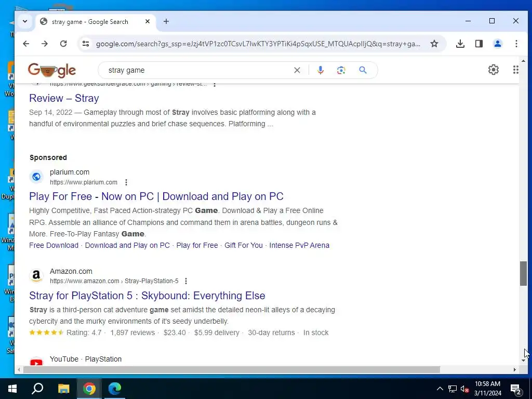Click the Google doodle logo
Screen dimensions: 532x399
tap(52, 70)
